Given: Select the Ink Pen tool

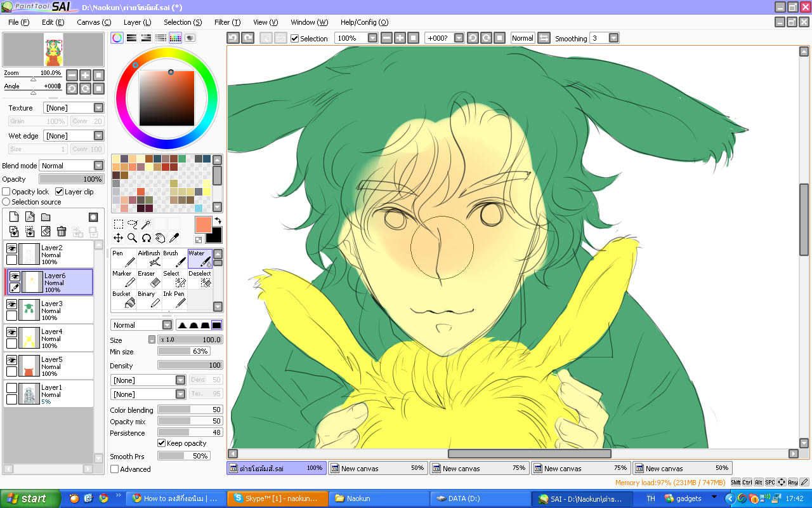Looking at the screenshot, I should coord(174,299).
